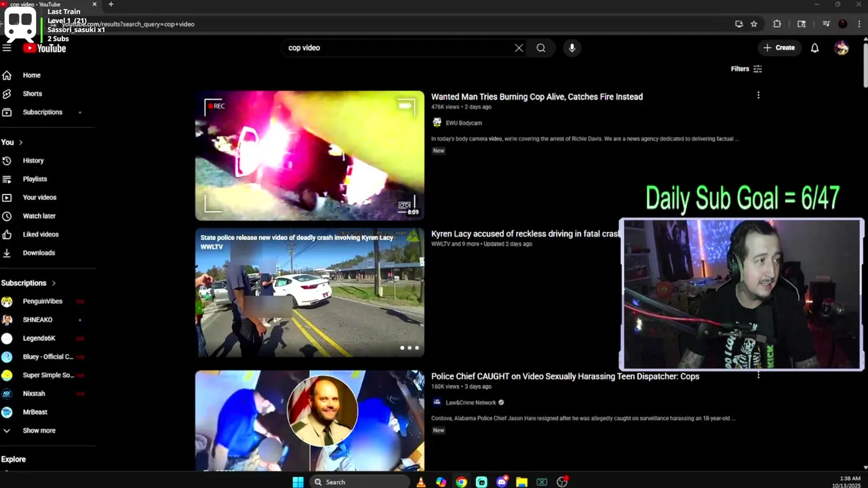The image size is (868, 488).
Task: Clear the search box with the X
Action: click(519, 47)
